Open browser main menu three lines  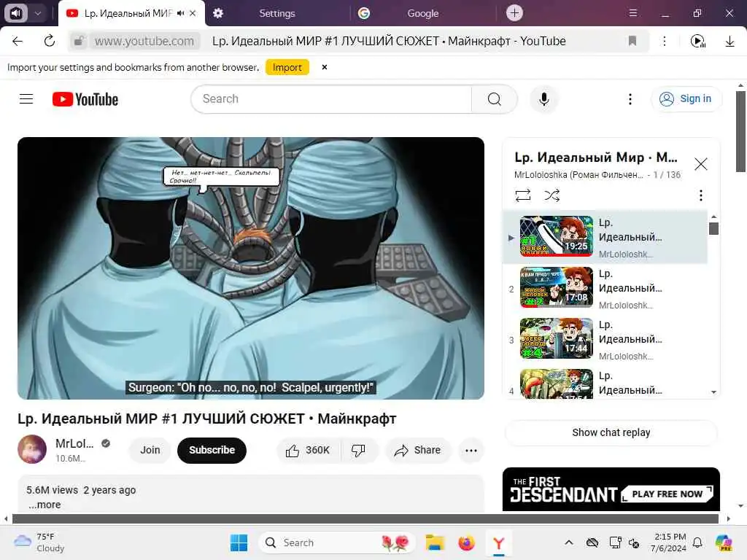632,13
